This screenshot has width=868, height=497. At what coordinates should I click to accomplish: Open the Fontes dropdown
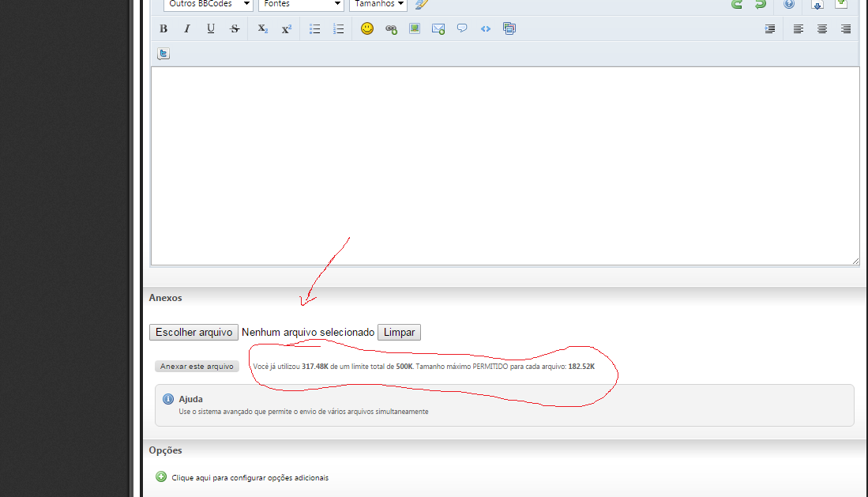[x=301, y=4]
